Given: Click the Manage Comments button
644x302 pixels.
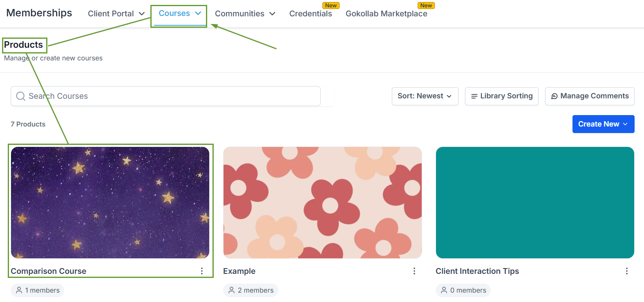Looking at the screenshot, I should pos(590,96).
